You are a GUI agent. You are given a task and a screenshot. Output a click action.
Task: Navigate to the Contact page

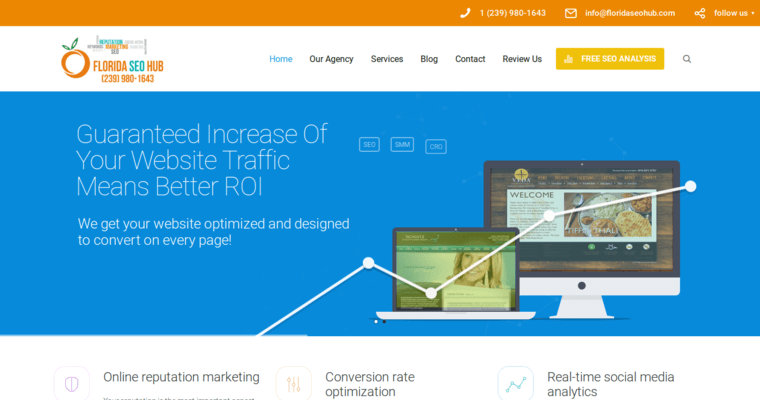point(470,59)
